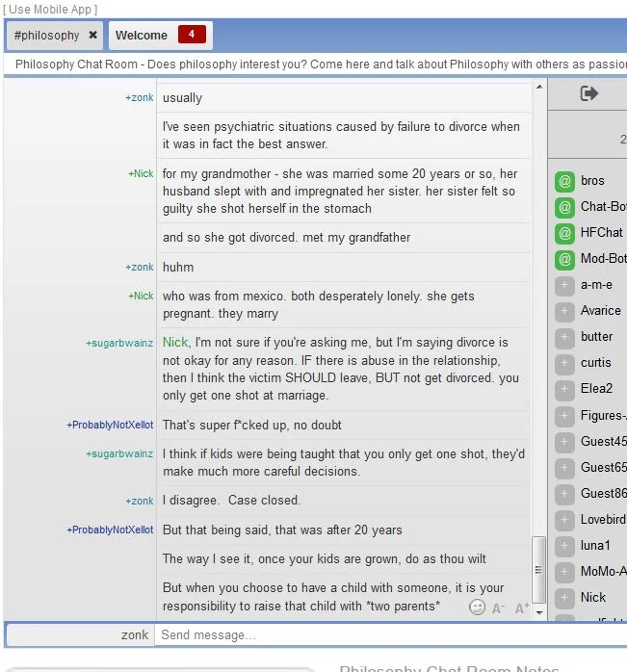Click +zonk sender name beside 'usually'
The image size is (627, 672).
(x=140, y=97)
